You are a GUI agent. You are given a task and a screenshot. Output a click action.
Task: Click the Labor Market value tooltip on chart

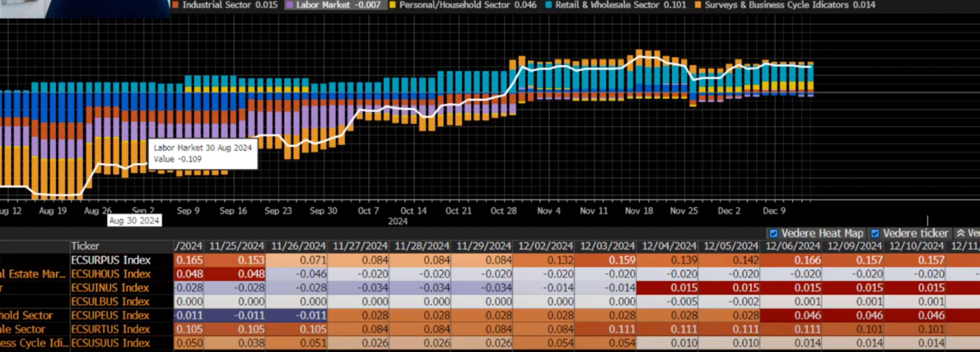coord(203,153)
